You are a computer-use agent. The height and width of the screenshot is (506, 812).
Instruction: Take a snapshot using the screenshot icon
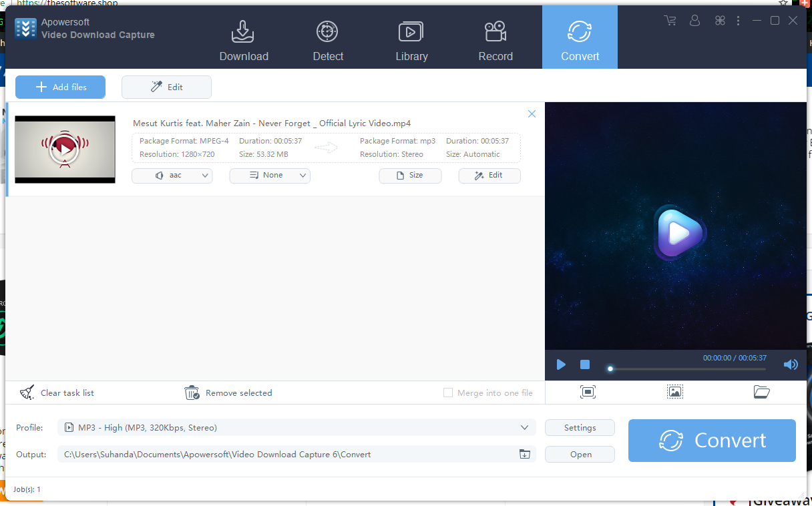pyautogui.click(x=674, y=392)
